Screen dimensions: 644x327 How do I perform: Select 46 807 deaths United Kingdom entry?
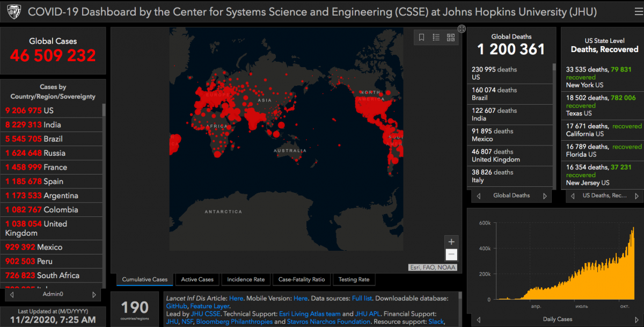pos(510,156)
